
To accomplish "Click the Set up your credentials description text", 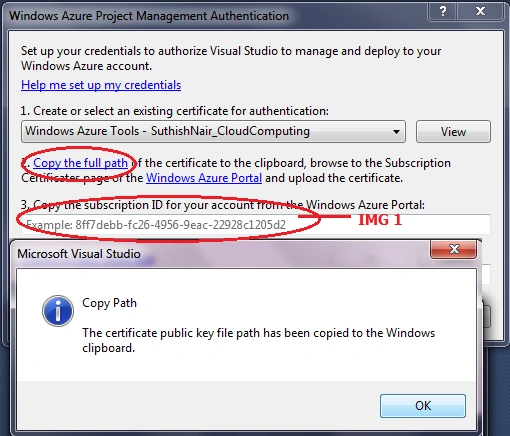I will [231, 58].
